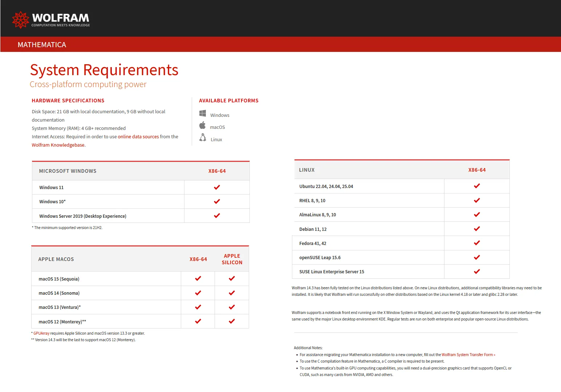
Task: Click macOS 12 Monterey X86-64 checkmark
Action: (198, 321)
